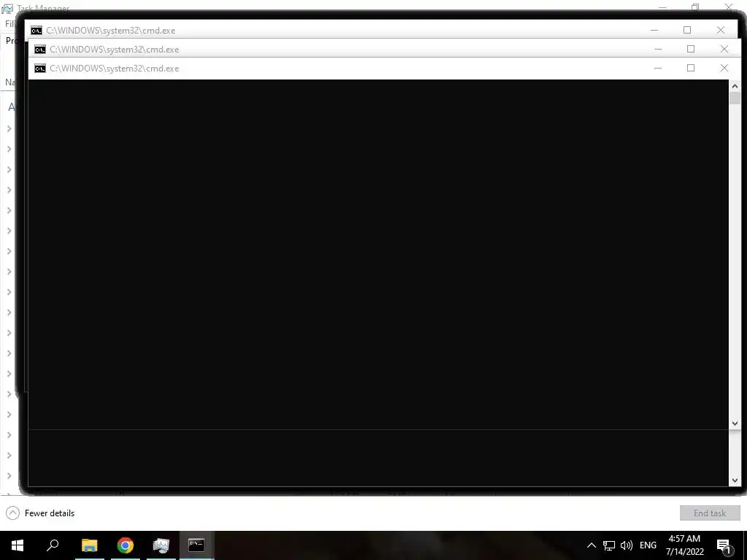This screenshot has width=747, height=560.
Task: Select the middle cmd window title text
Action: [x=115, y=50]
